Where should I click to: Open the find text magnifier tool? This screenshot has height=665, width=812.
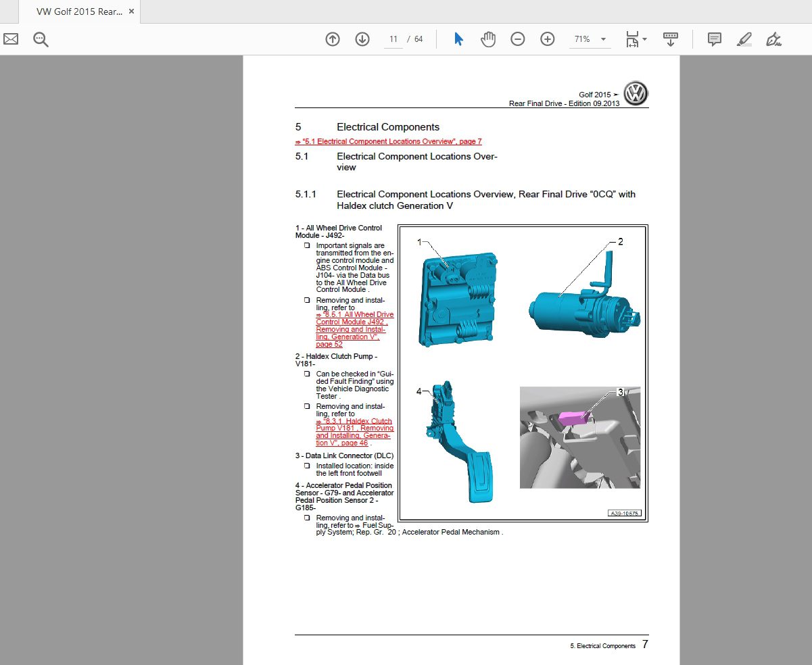click(x=41, y=39)
